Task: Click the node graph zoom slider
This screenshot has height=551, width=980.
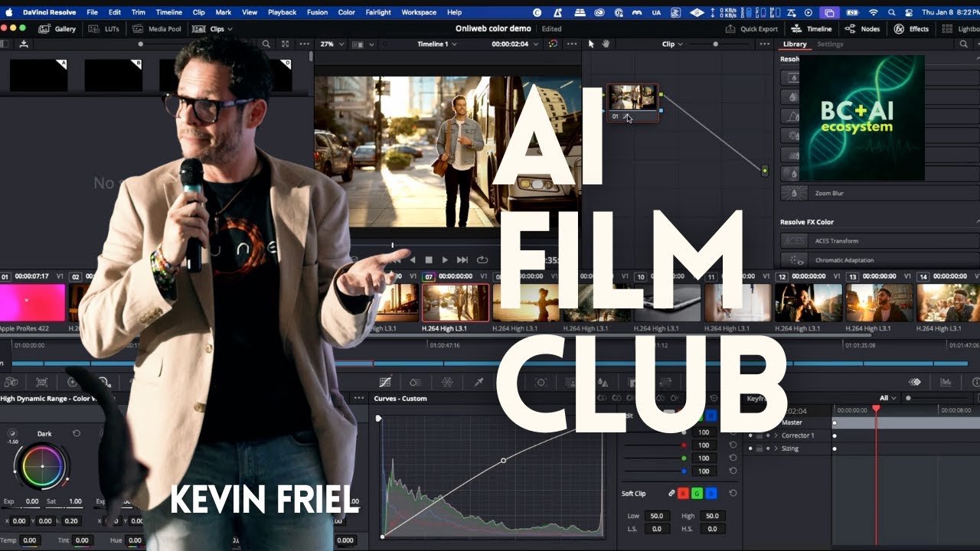Action: (x=715, y=44)
